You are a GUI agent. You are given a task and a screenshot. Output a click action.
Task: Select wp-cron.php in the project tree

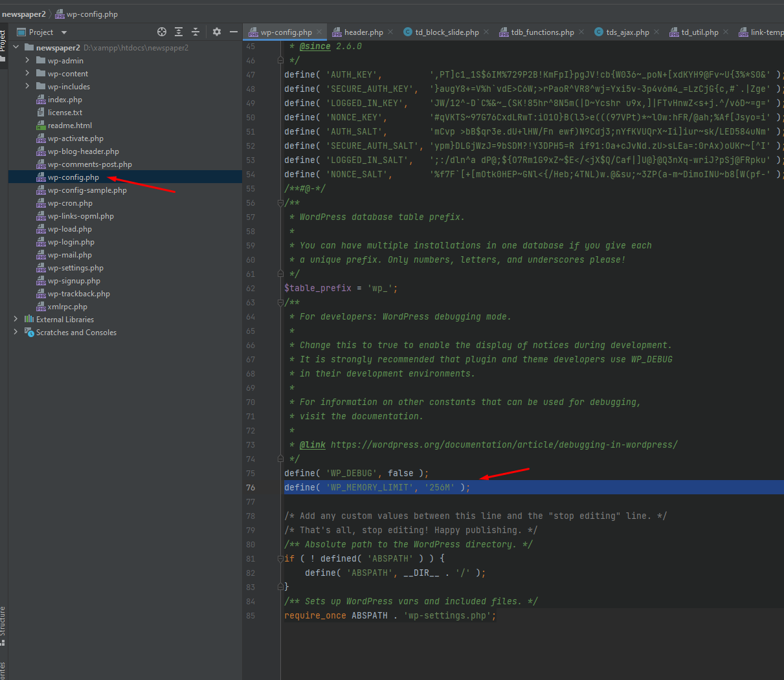click(x=70, y=203)
